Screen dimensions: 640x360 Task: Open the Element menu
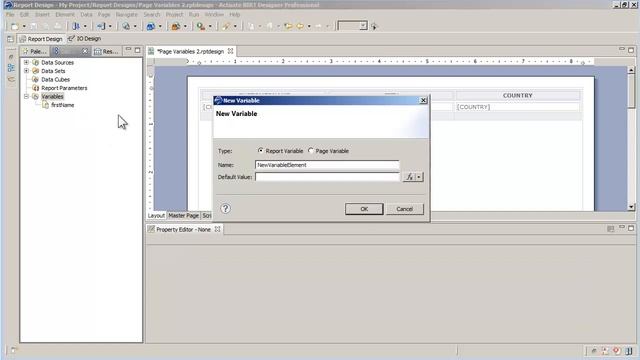coord(65,14)
